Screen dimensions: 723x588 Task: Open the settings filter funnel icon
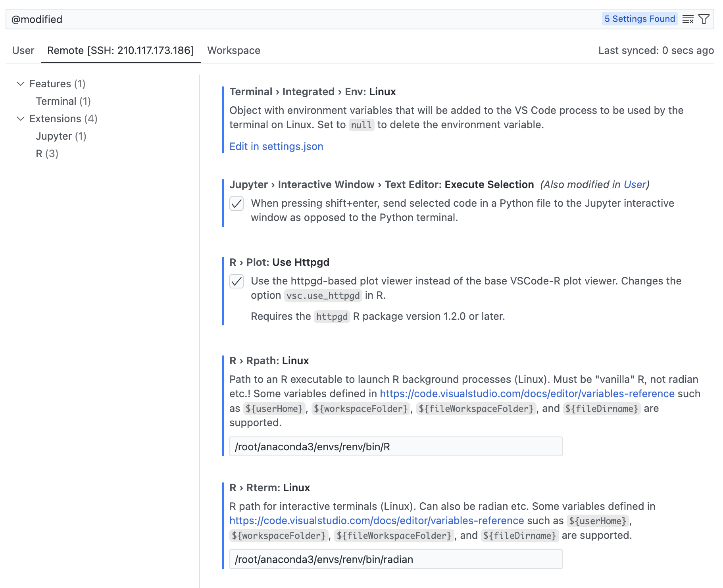(704, 19)
